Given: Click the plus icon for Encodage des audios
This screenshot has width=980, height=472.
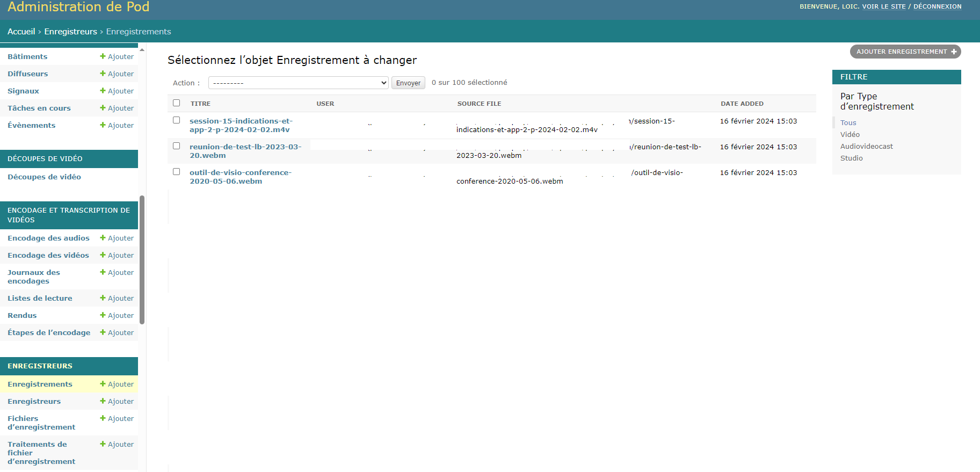Looking at the screenshot, I should click(x=103, y=238).
